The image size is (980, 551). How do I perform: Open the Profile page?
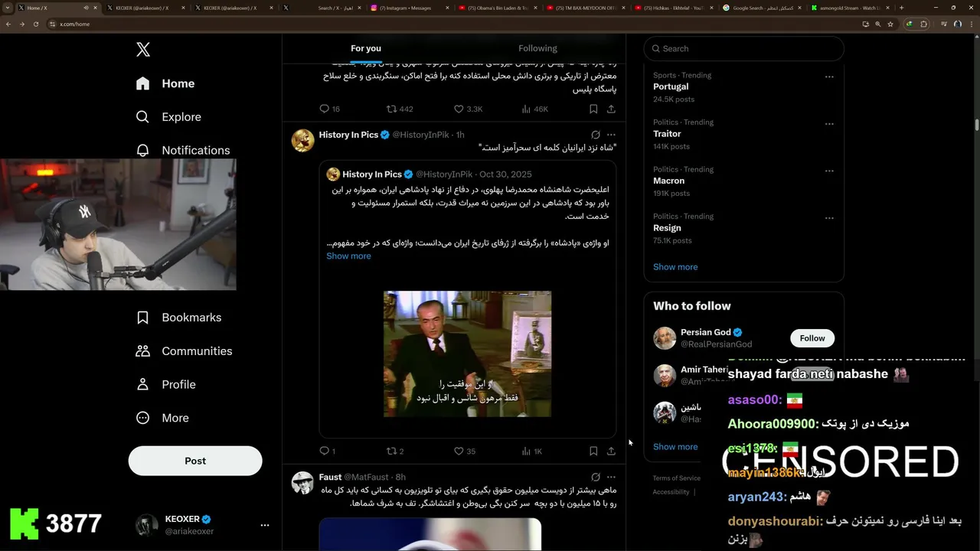click(x=165, y=384)
